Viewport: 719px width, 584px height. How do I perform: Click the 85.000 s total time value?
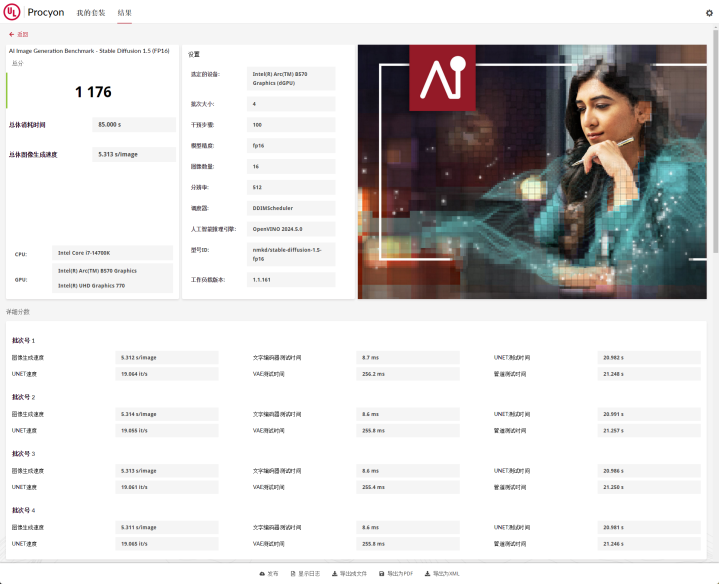(134, 125)
